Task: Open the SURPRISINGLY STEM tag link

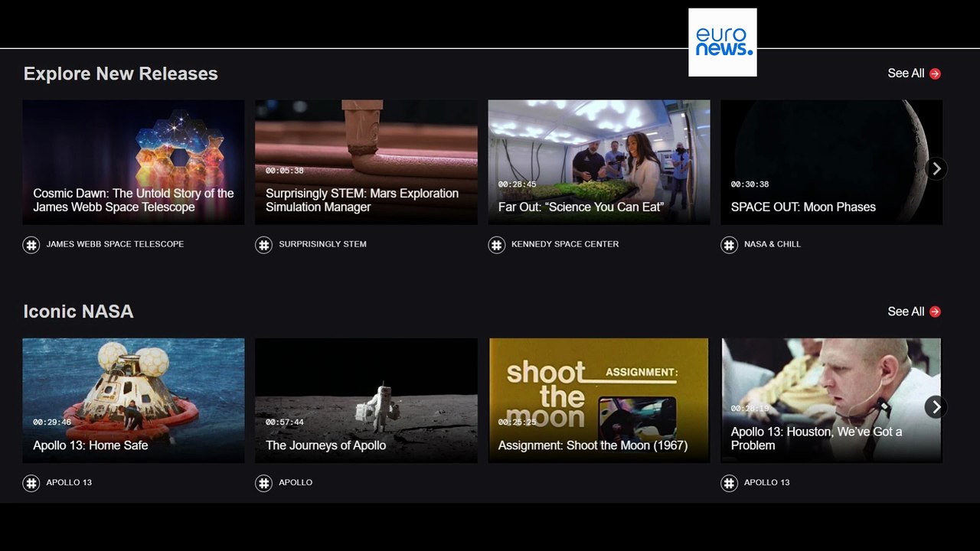Action: pyautogui.click(x=322, y=244)
